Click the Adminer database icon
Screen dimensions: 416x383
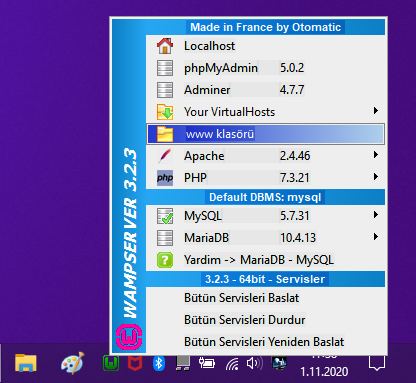point(165,90)
